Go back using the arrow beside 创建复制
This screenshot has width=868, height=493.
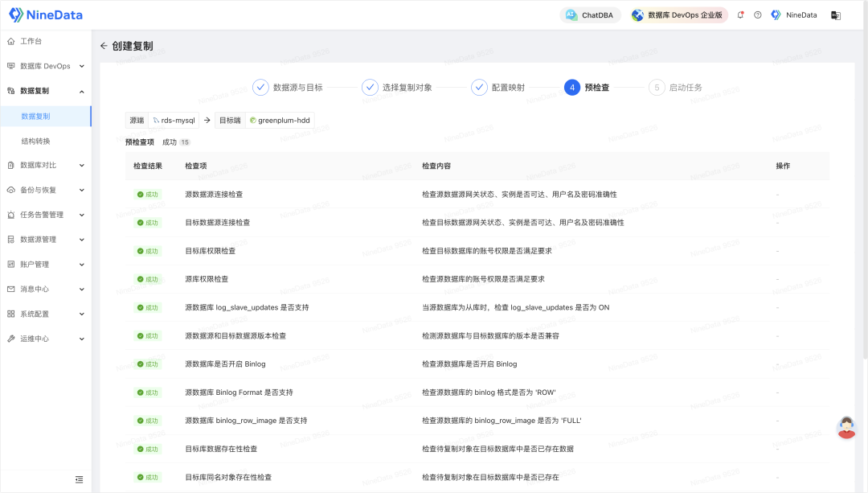104,46
